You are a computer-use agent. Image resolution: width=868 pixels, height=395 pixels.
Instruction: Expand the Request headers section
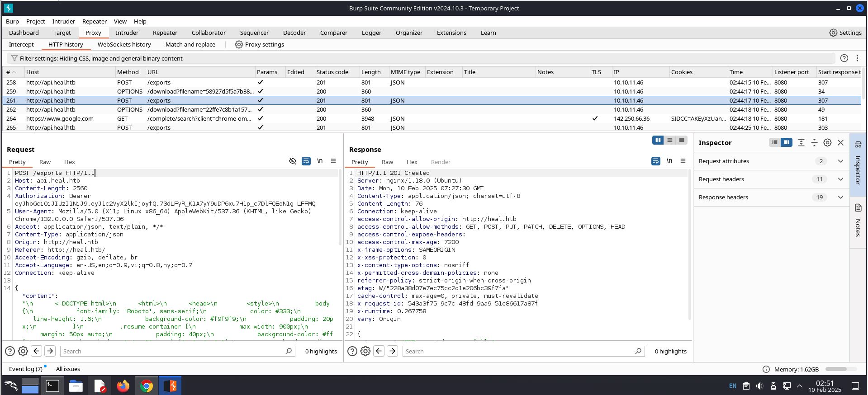coord(840,179)
